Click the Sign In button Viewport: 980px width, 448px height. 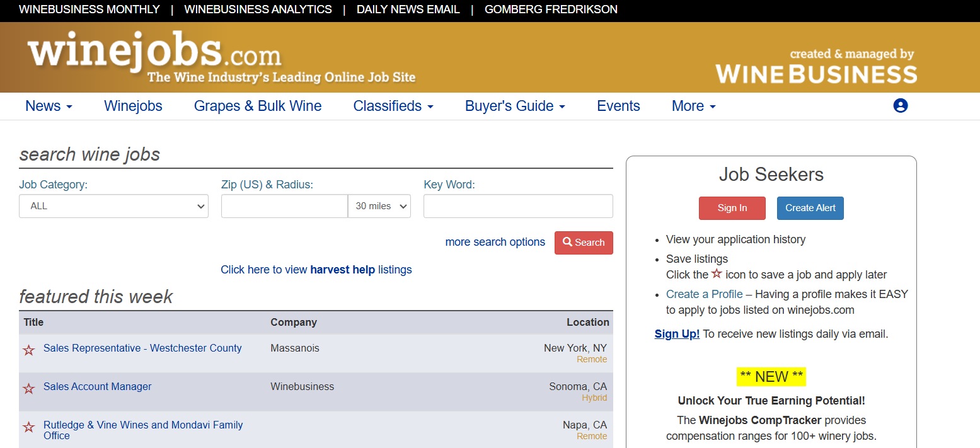[x=732, y=208]
